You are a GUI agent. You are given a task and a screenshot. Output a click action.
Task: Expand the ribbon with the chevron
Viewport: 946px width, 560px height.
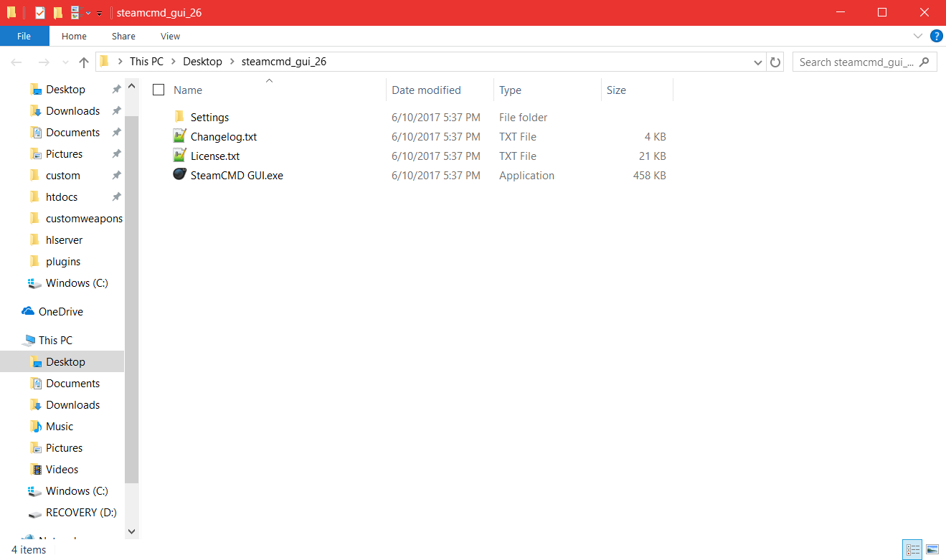click(x=917, y=36)
